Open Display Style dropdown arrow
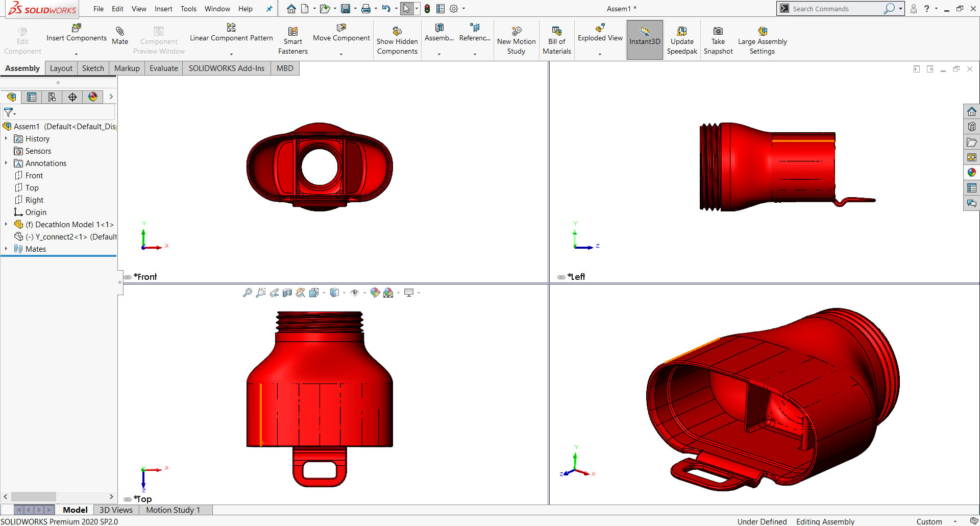Viewport: 980px width, 526px height. pyautogui.click(x=344, y=293)
